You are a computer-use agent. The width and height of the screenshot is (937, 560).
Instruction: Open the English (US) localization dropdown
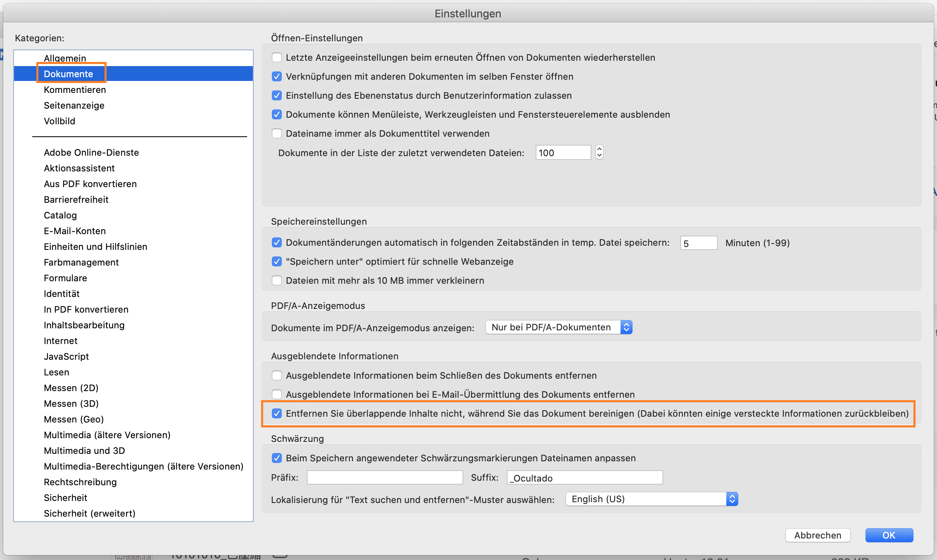click(x=652, y=499)
